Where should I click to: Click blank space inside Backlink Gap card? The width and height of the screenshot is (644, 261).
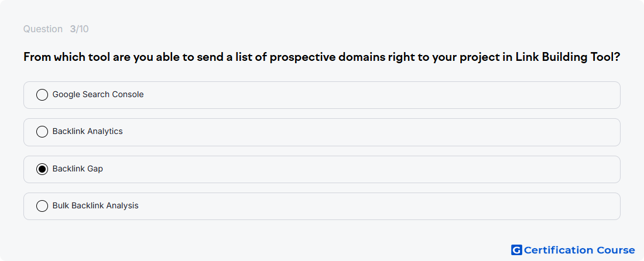369,170
